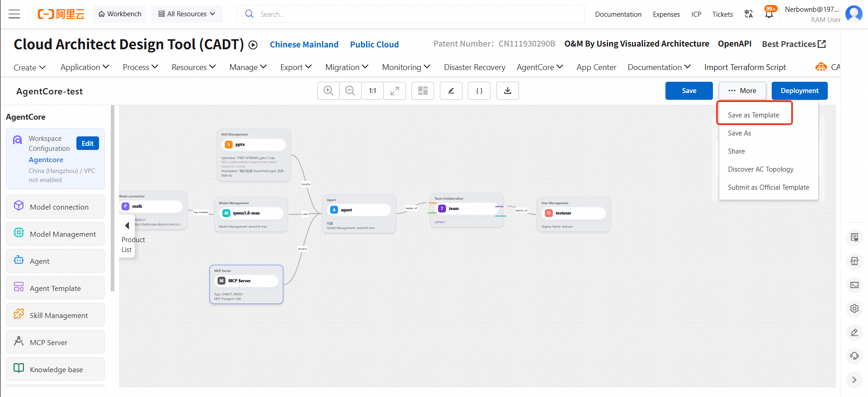The width and height of the screenshot is (868, 397).
Task: Expand the Application menu
Action: pyautogui.click(x=85, y=67)
